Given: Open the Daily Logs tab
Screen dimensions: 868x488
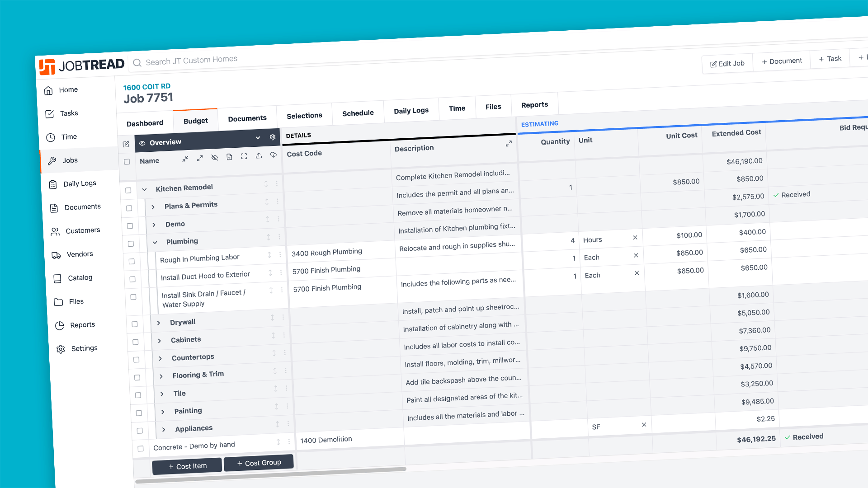Looking at the screenshot, I should point(411,111).
